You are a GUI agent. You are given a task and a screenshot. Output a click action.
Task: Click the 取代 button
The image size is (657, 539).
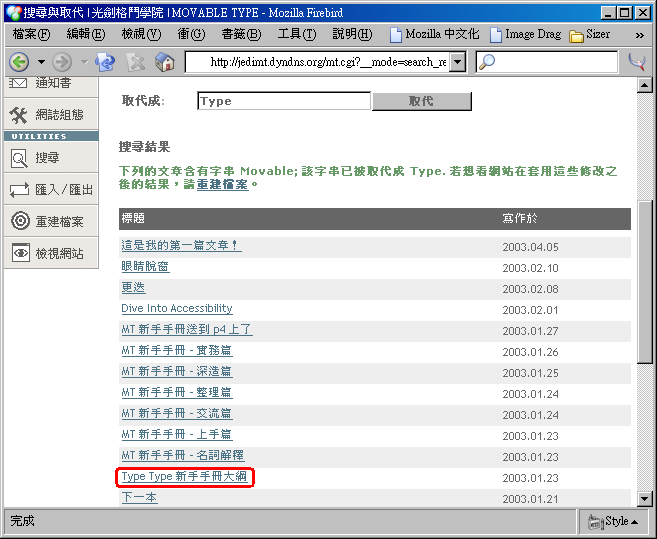tap(422, 101)
